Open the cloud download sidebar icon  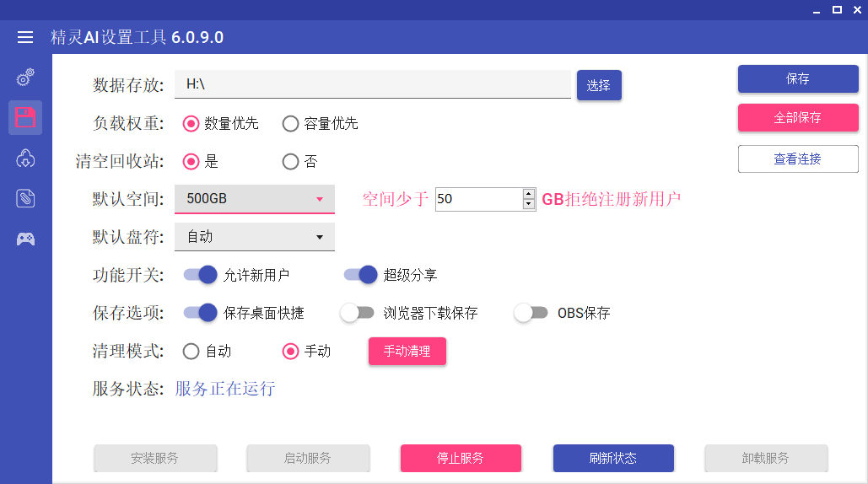click(x=25, y=159)
